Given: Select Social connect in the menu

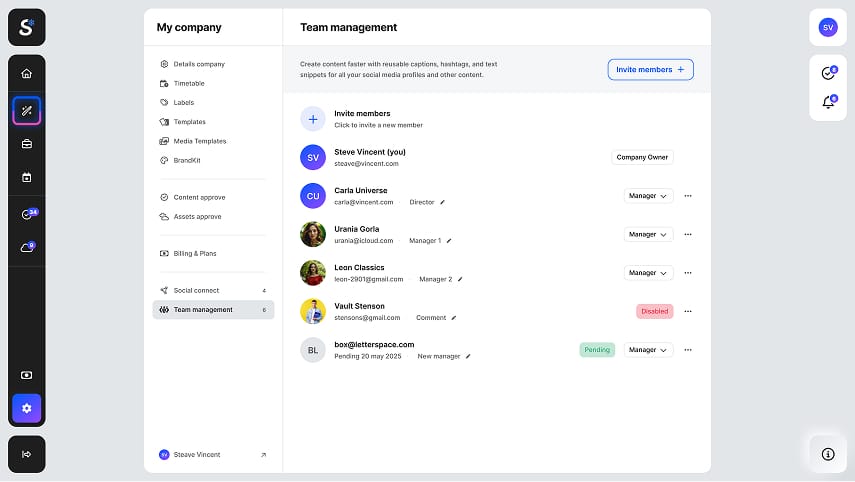Looking at the screenshot, I should coord(196,291).
